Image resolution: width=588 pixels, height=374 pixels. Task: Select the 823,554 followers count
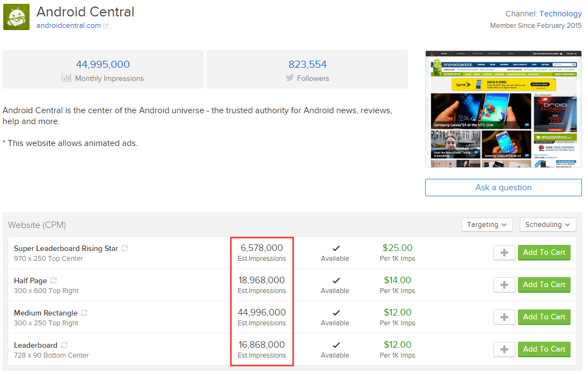(308, 65)
